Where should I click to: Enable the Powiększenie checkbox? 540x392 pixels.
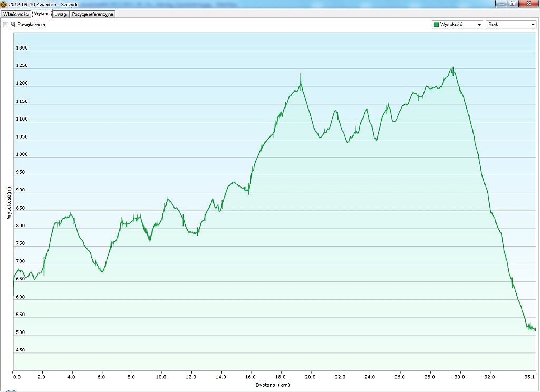coord(6,25)
